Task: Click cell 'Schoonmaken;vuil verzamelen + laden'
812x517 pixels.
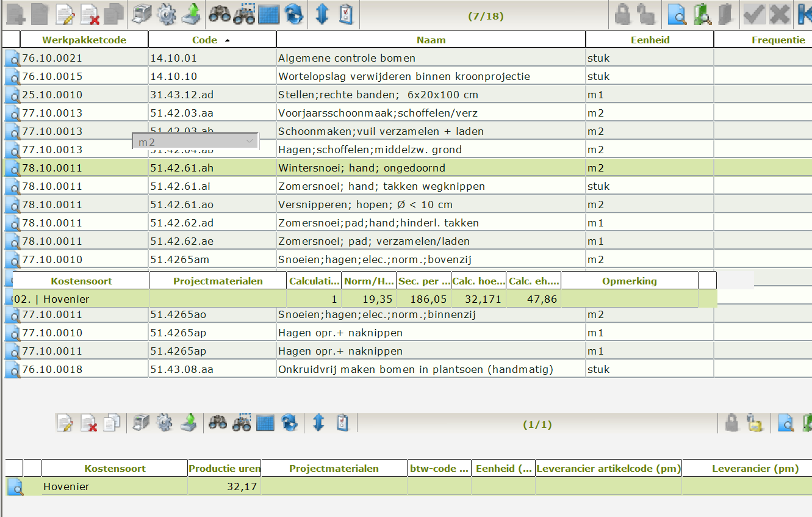Action: pyautogui.click(x=431, y=131)
